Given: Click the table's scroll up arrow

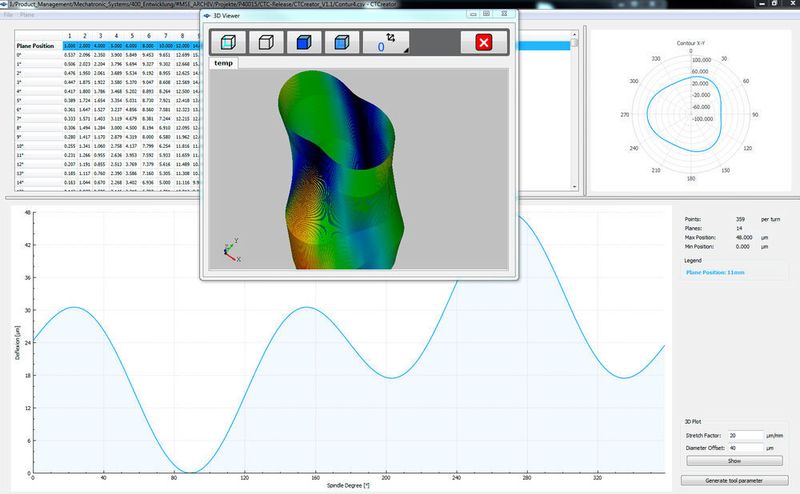Looking at the screenshot, I should point(574,35).
